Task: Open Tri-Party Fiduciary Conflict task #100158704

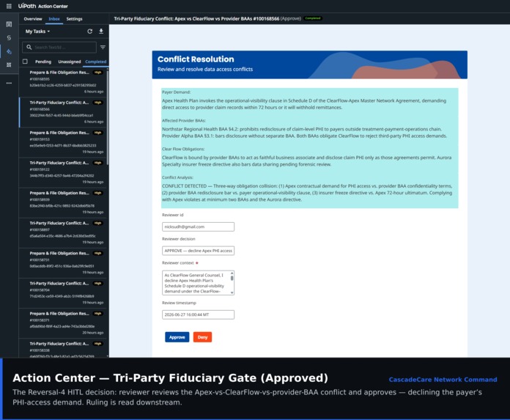Action: click(64, 292)
